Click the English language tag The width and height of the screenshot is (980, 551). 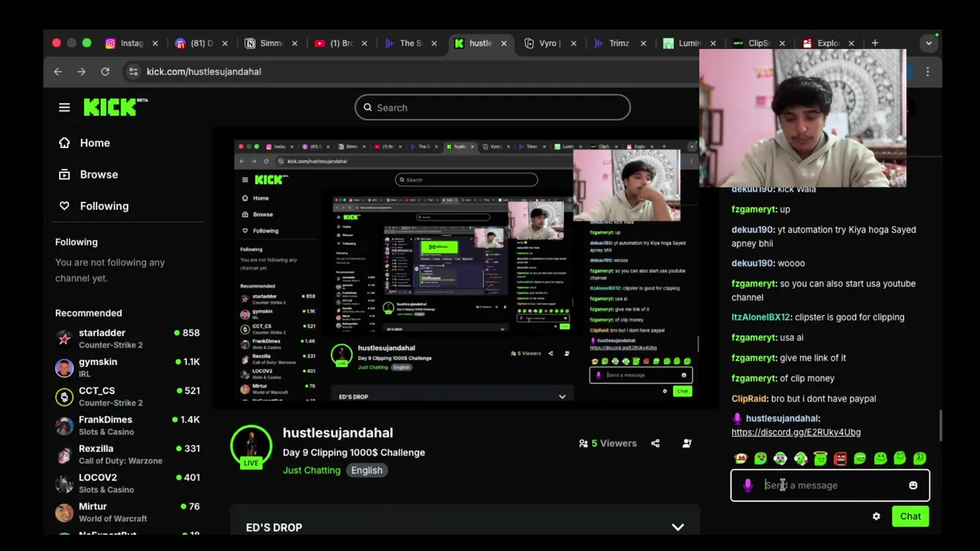367,471
